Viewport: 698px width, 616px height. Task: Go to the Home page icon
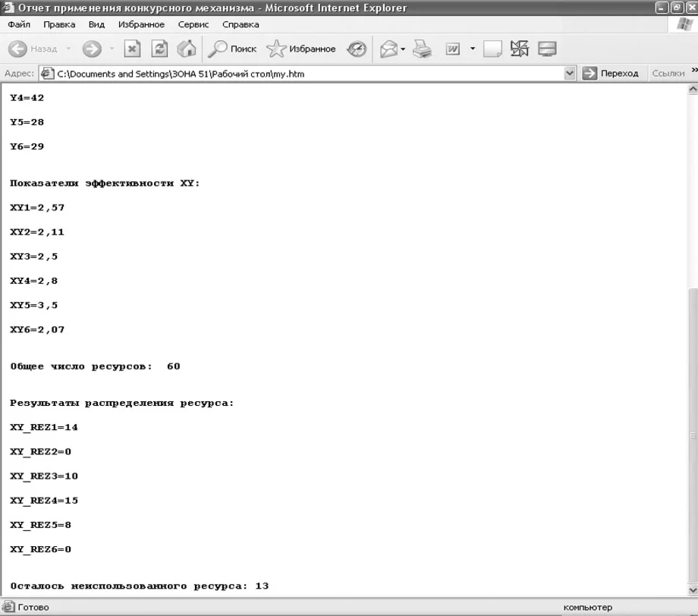point(187,49)
